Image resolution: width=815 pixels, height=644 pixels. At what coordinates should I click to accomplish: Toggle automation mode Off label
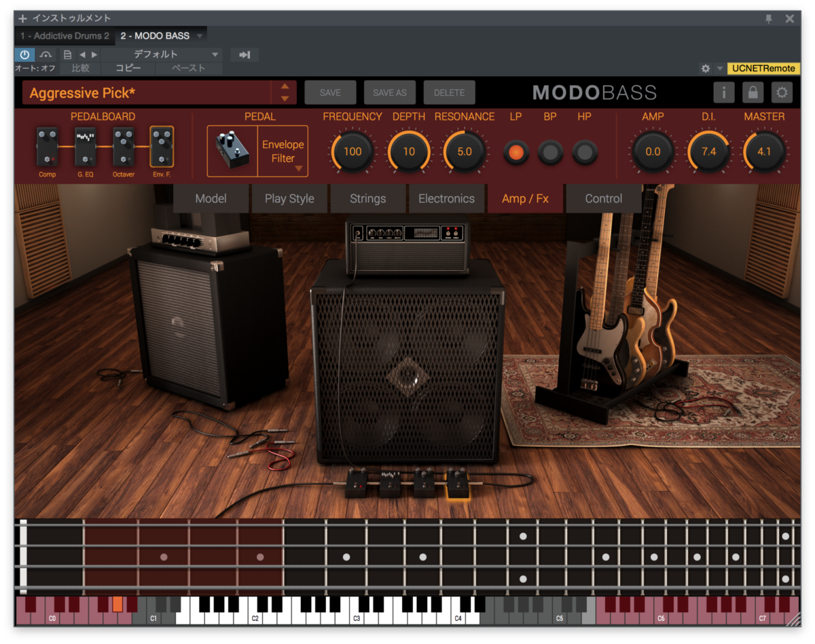(x=35, y=69)
